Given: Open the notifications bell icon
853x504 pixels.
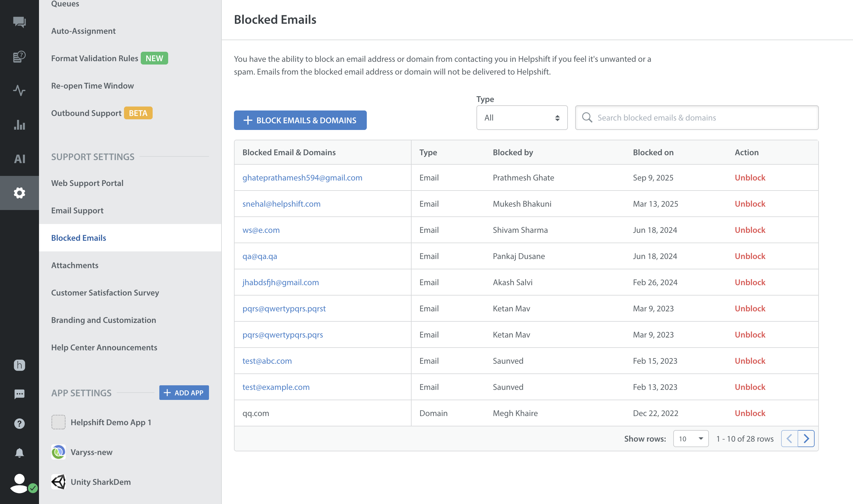Looking at the screenshot, I should [x=19, y=453].
